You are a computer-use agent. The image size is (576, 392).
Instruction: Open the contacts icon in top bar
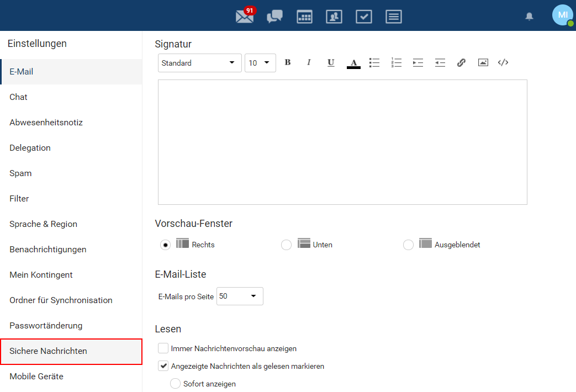334,17
